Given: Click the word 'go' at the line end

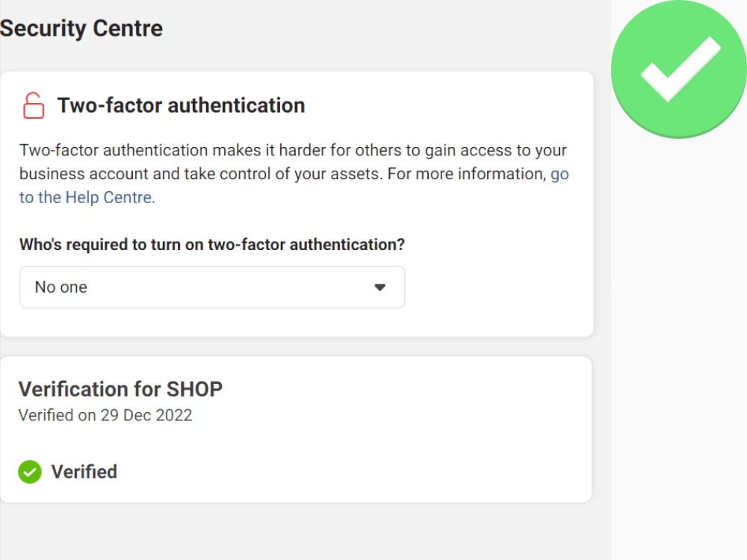Looking at the screenshot, I should (x=560, y=175).
